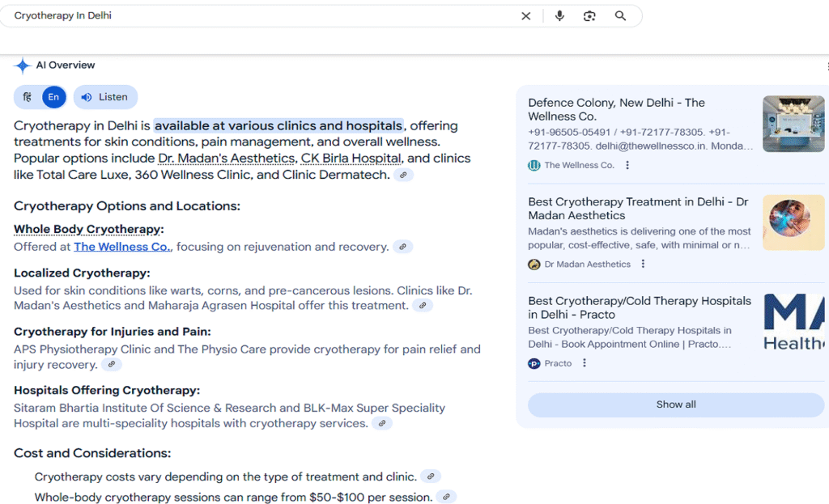Open the source link icon after 'injury recovery'
This screenshot has height=504, width=829.
(x=112, y=364)
